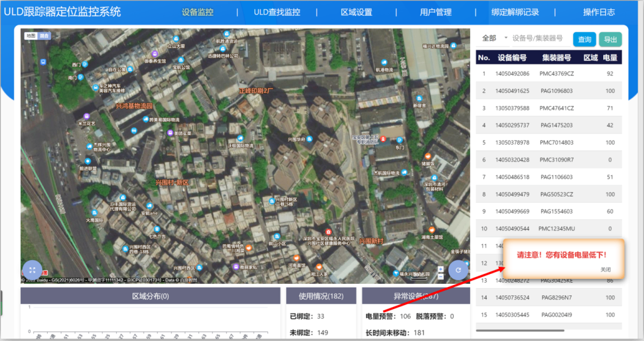
Task: Select the 南门 gate marker on map
Action: tap(81, 77)
